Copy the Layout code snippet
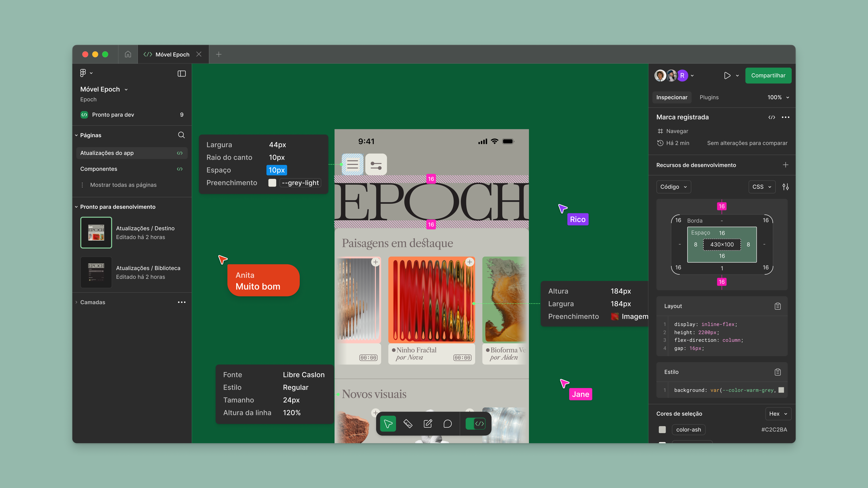 778,306
